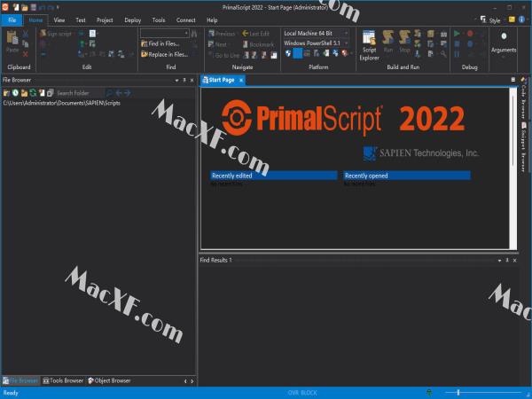Open the Connect ribbon tab
The image size is (532, 399).
tap(186, 20)
